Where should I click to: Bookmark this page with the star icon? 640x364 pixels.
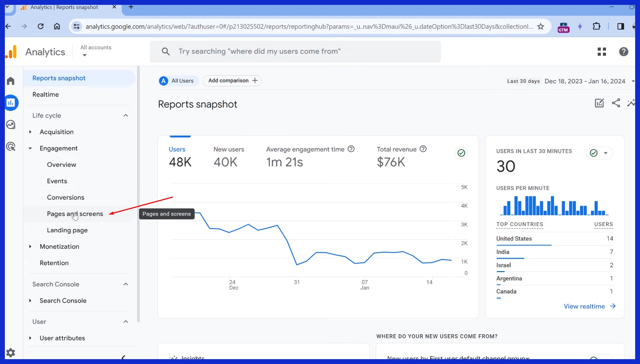pyautogui.click(x=540, y=26)
